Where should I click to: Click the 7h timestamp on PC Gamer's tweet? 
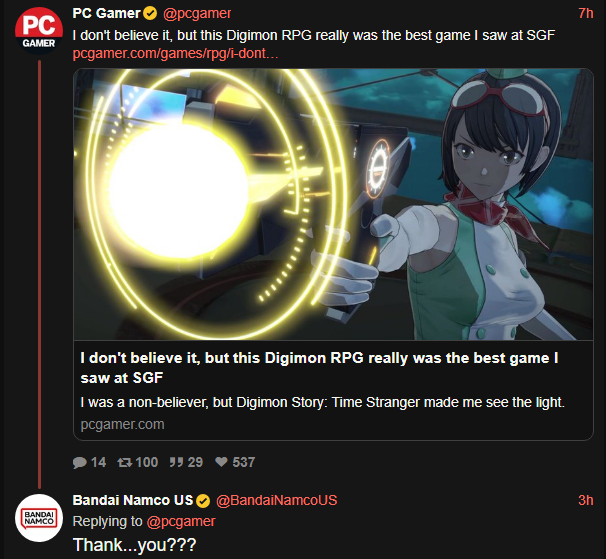pos(586,14)
